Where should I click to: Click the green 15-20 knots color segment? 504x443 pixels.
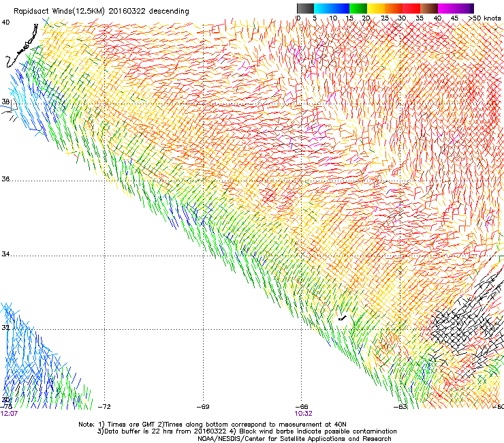coord(358,8)
